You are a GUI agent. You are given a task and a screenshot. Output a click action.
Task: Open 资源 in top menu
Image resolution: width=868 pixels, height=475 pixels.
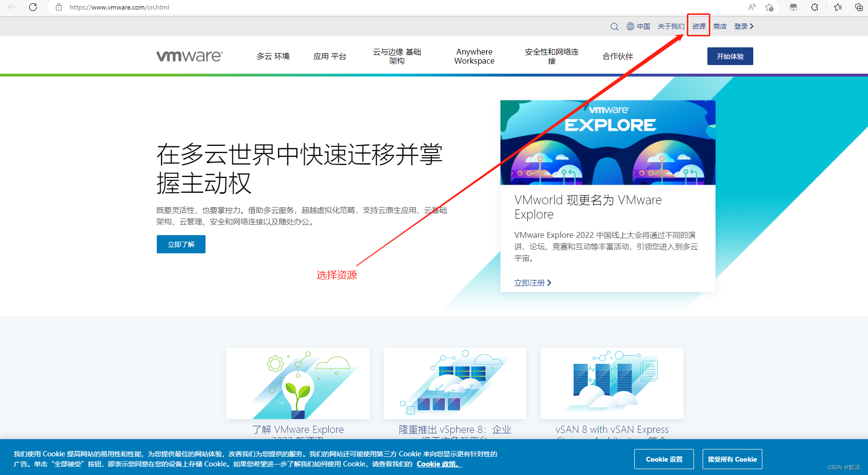699,26
